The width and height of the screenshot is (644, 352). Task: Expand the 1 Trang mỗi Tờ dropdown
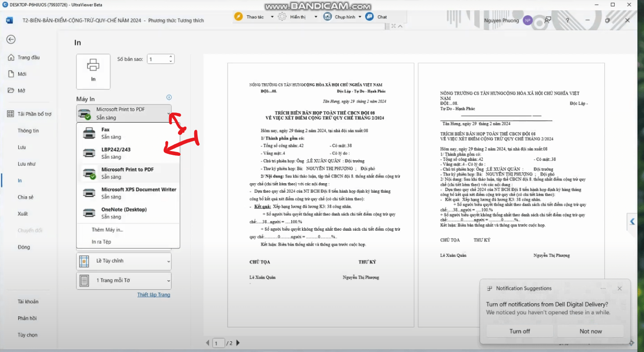124,281
